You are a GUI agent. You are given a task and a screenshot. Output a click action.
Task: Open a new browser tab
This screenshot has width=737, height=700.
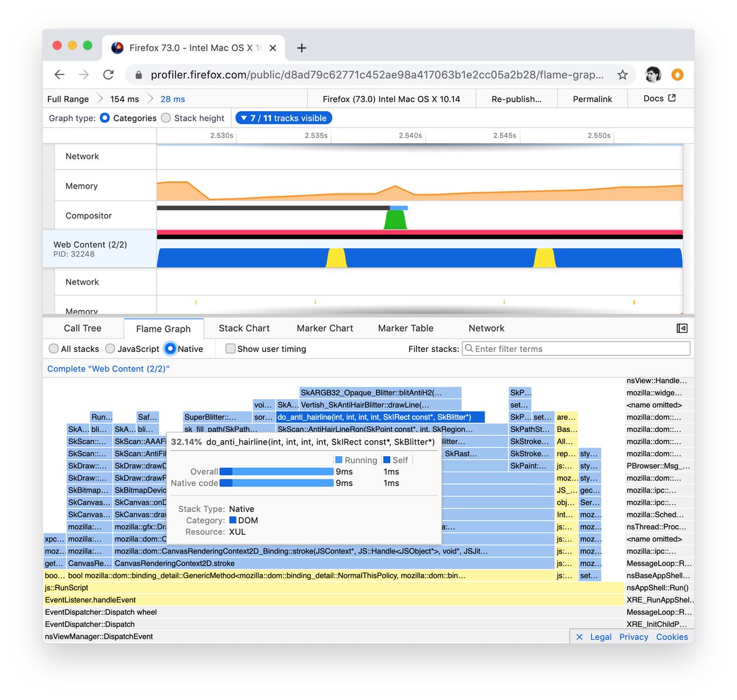(x=302, y=48)
